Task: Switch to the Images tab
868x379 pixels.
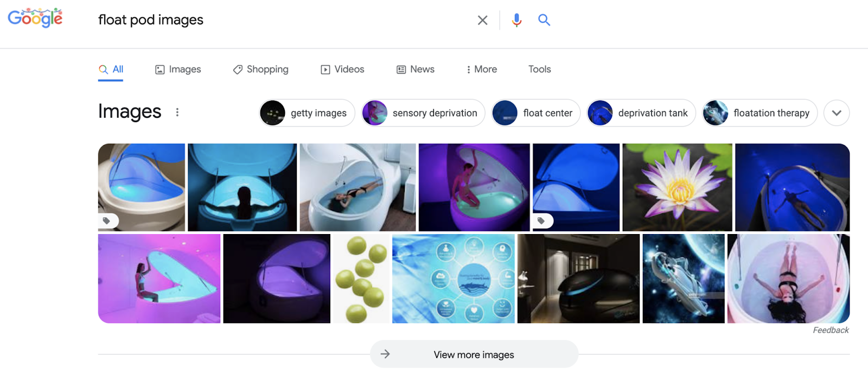Action: pos(178,70)
